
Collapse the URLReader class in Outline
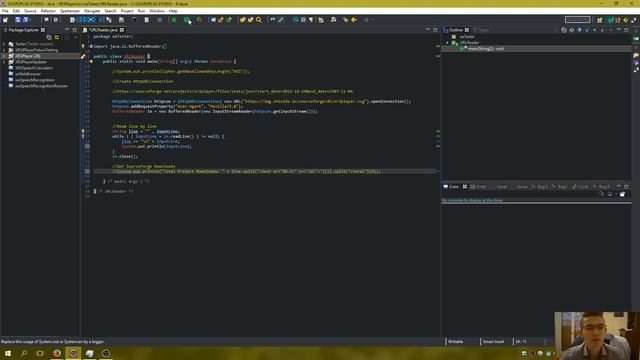pyautogui.click(x=447, y=42)
